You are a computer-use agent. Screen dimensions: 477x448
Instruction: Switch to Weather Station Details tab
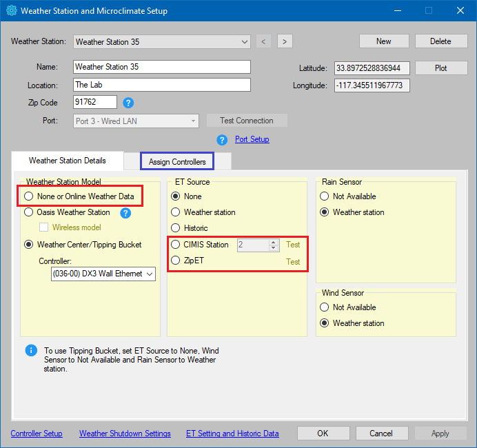[68, 161]
